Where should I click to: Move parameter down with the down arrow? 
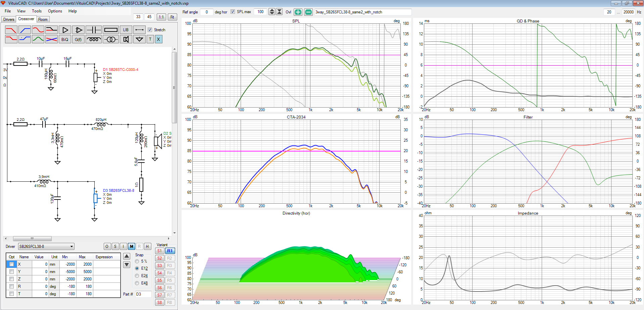(x=127, y=265)
